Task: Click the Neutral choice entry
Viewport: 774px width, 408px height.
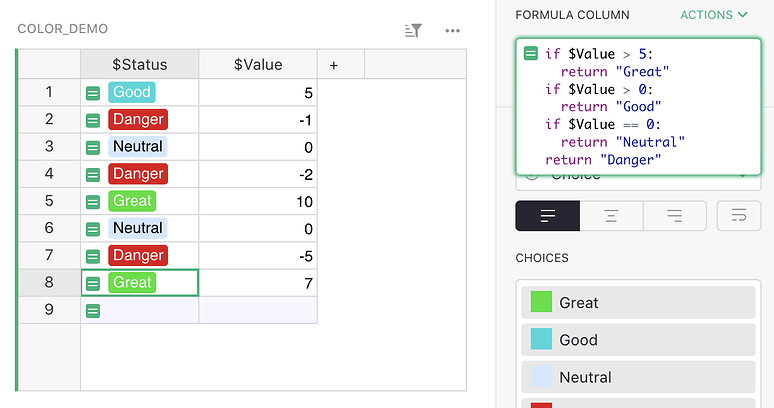Action: click(x=637, y=377)
